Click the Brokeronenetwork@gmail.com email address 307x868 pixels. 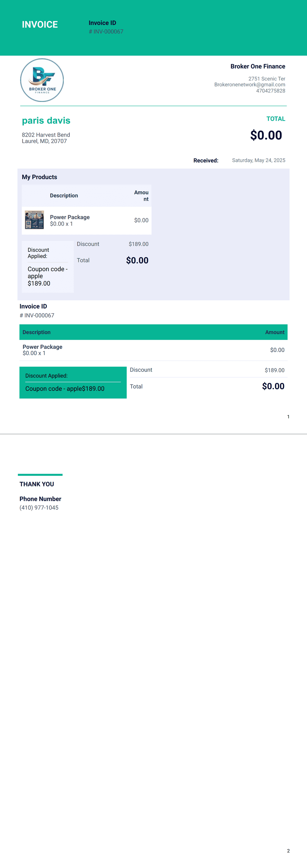pos(250,85)
